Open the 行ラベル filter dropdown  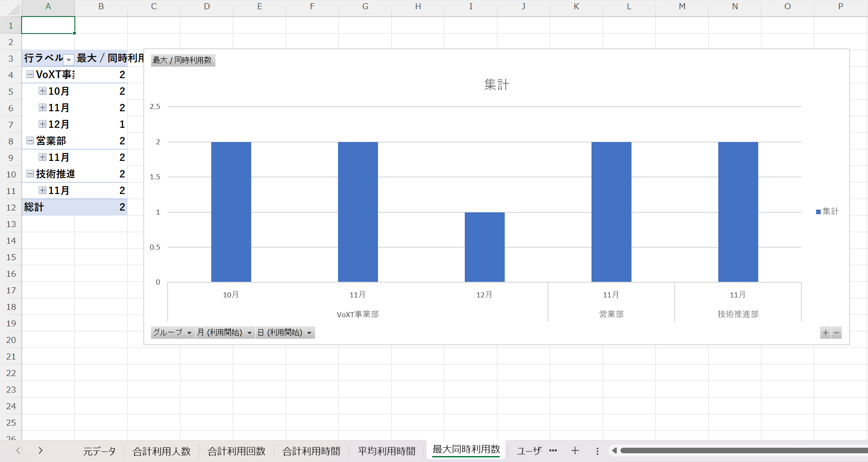(x=68, y=60)
